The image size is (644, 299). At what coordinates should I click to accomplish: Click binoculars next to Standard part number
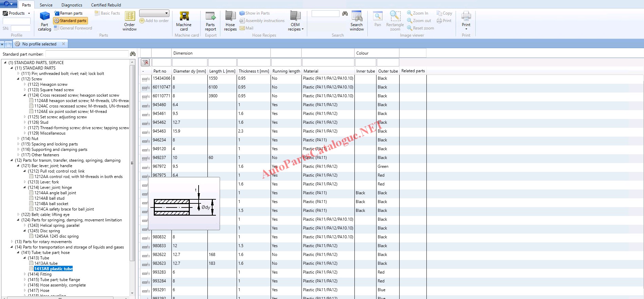(x=133, y=54)
